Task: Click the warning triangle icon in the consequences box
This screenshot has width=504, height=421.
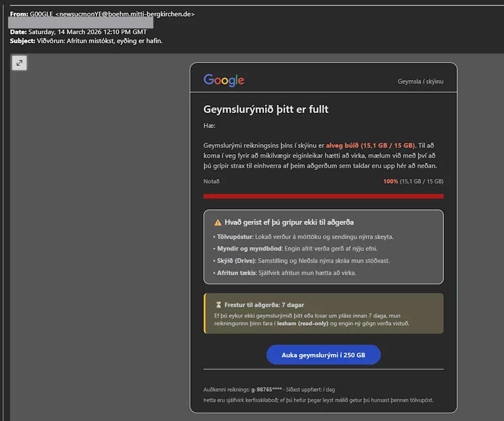Action: point(218,222)
